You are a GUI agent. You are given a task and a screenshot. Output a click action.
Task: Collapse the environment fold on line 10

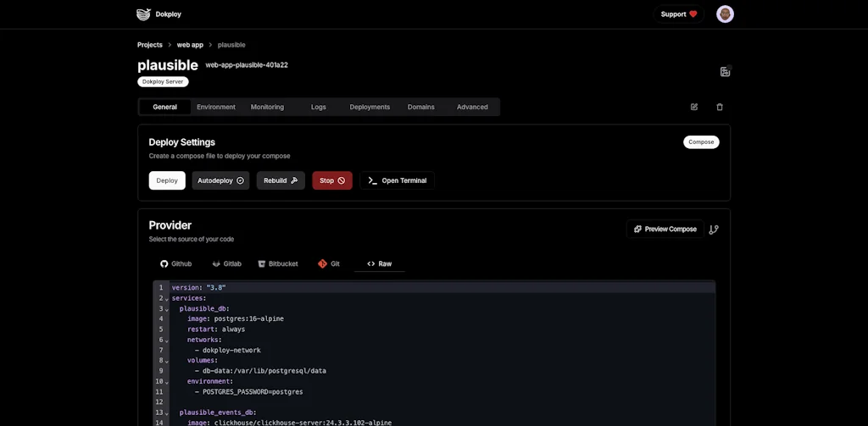[x=167, y=383]
